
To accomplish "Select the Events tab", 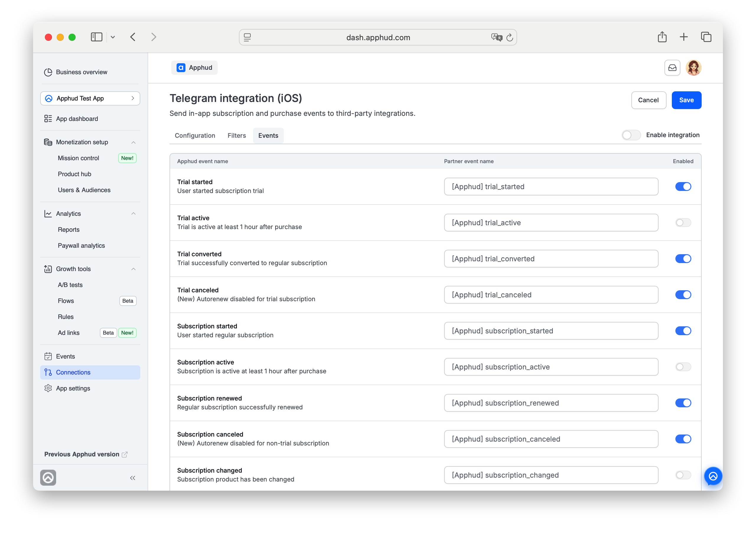I will pyautogui.click(x=268, y=135).
